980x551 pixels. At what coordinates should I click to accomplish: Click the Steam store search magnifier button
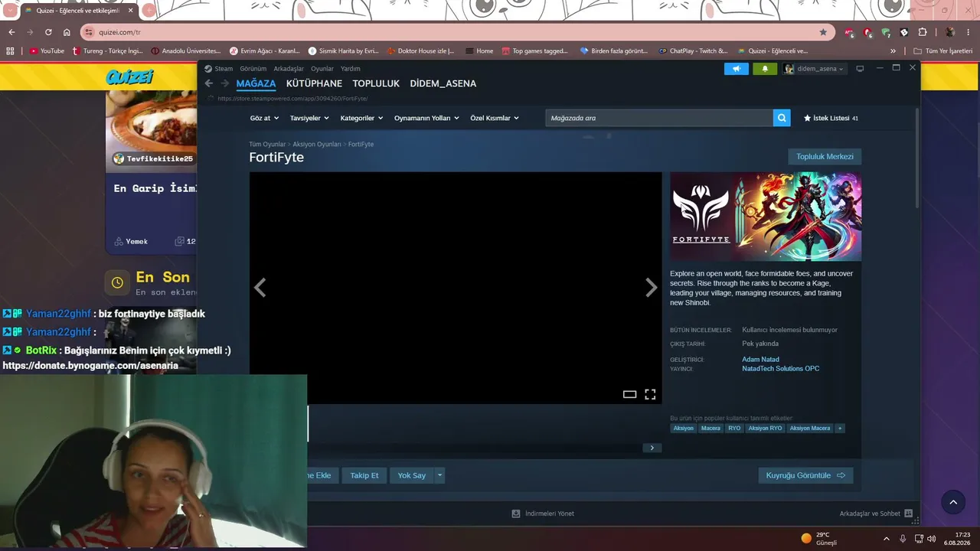[x=782, y=118]
